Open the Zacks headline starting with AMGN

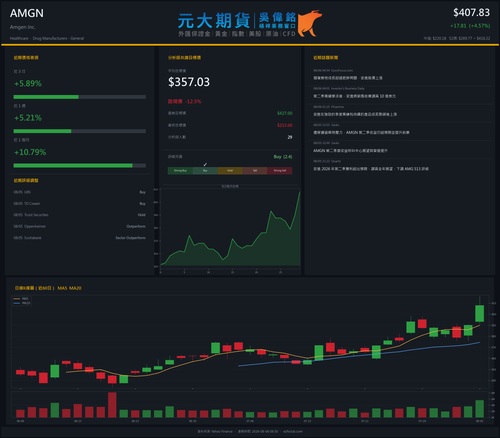pos(350,151)
